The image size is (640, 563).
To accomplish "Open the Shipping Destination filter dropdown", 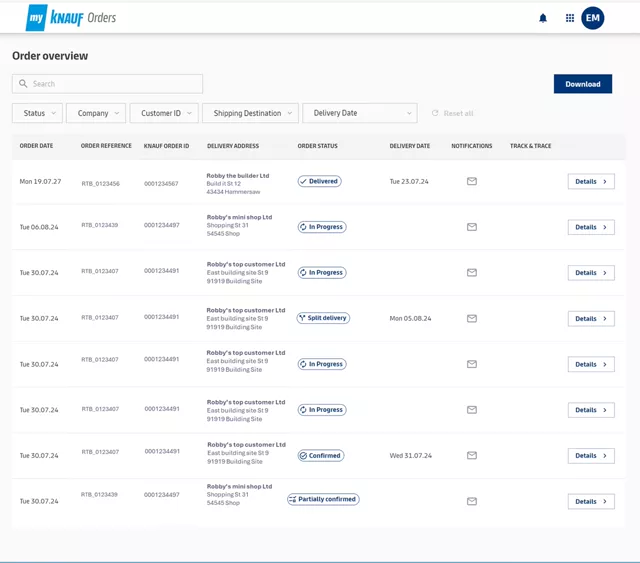I will click(250, 113).
